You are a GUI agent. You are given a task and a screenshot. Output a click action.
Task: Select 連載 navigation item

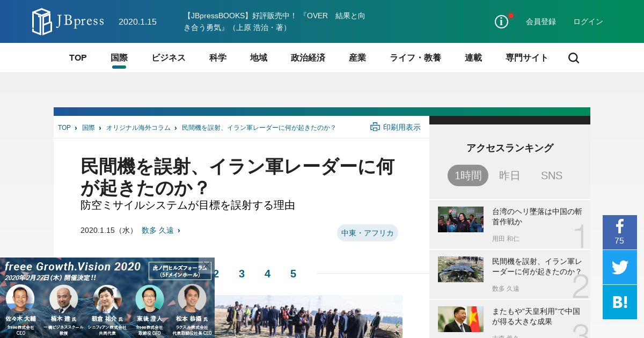click(x=473, y=58)
